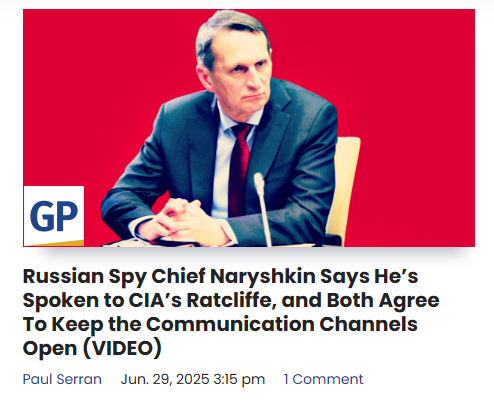494x401 pixels.
Task: Click the word VIDEO in the headline
Action: point(122,348)
